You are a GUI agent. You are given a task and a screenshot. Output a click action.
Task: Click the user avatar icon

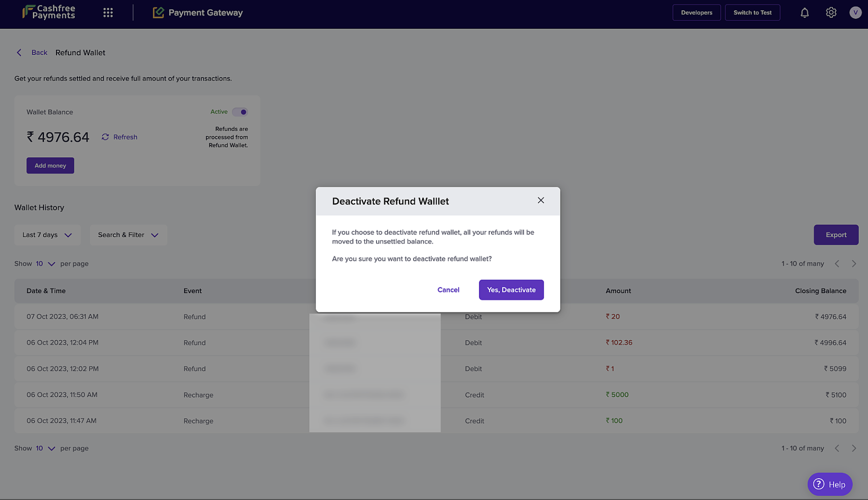click(855, 12)
